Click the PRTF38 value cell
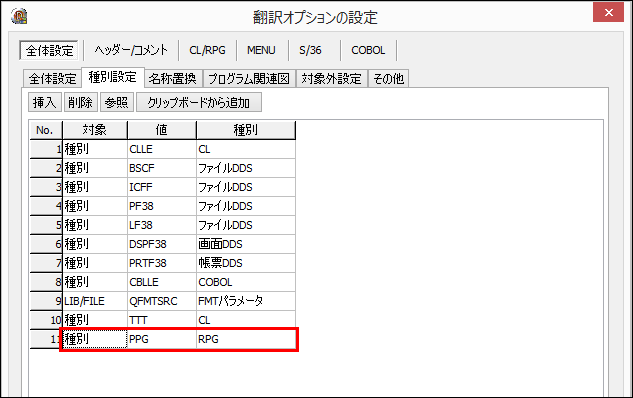This screenshot has height=398, width=633. [x=162, y=263]
